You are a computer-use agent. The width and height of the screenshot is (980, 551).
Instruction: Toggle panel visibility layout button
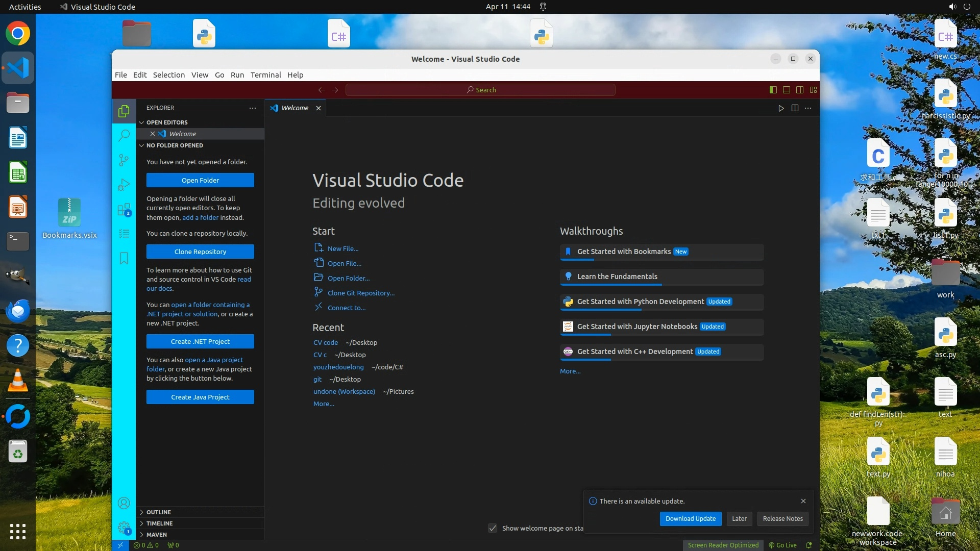tap(787, 90)
